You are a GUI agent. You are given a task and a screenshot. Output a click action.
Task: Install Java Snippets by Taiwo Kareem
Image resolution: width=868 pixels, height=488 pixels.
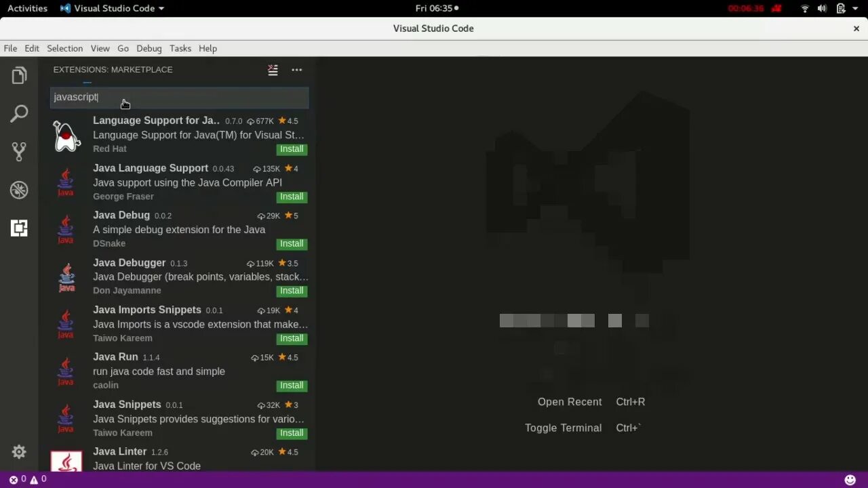[x=292, y=432]
